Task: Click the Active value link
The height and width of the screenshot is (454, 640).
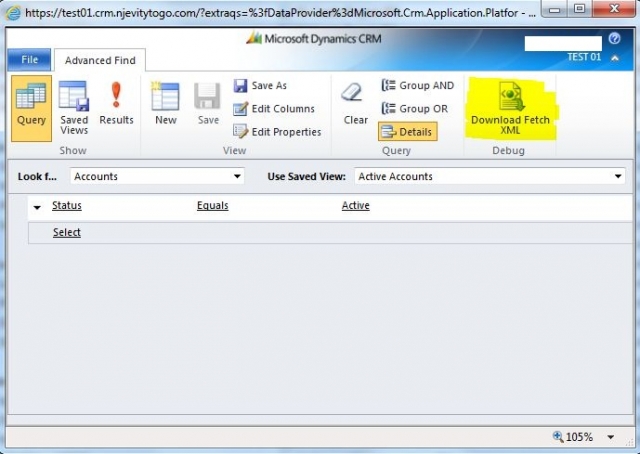Action: coord(356,205)
